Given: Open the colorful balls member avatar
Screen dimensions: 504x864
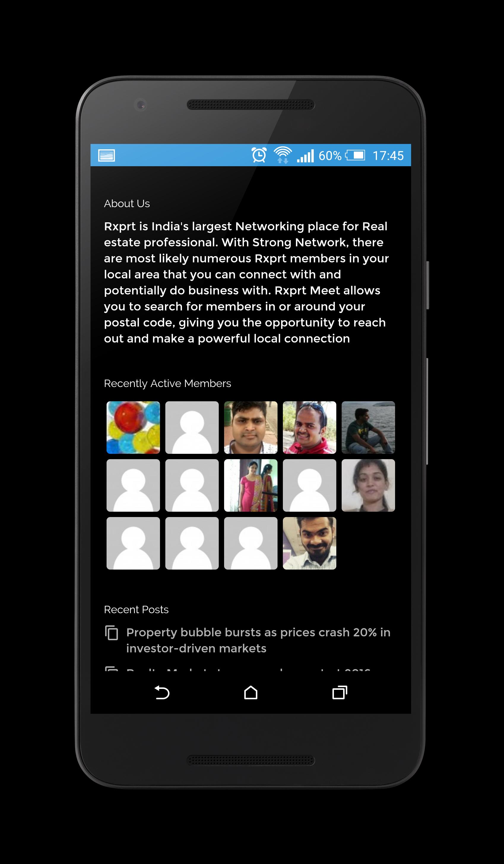Looking at the screenshot, I should [133, 427].
